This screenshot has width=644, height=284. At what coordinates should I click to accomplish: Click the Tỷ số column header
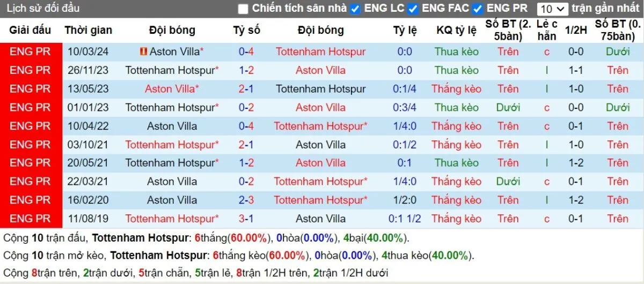pyautogui.click(x=246, y=30)
